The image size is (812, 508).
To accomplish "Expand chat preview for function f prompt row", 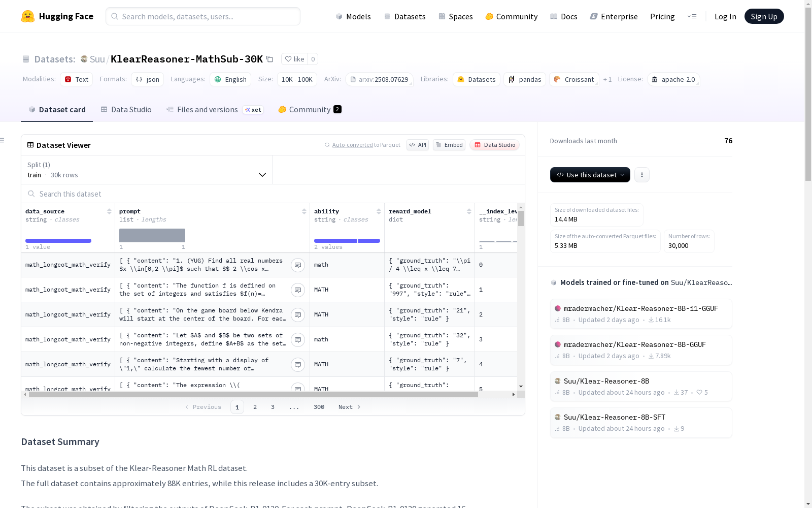I will coord(298,290).
